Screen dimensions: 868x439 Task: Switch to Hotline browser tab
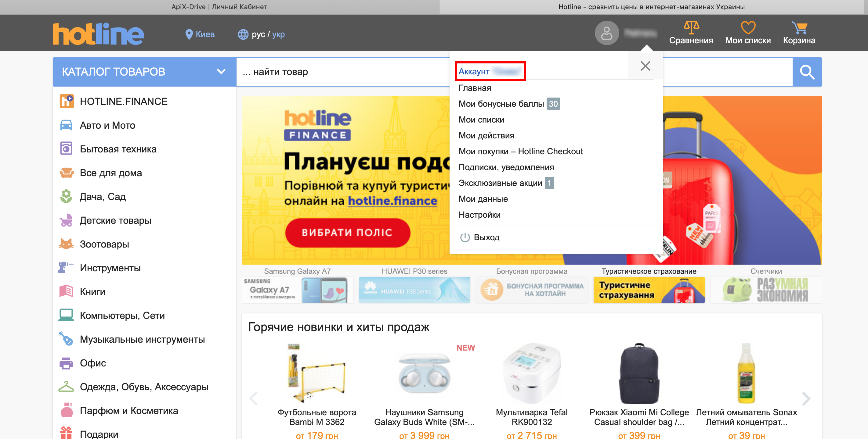[651, 7]
